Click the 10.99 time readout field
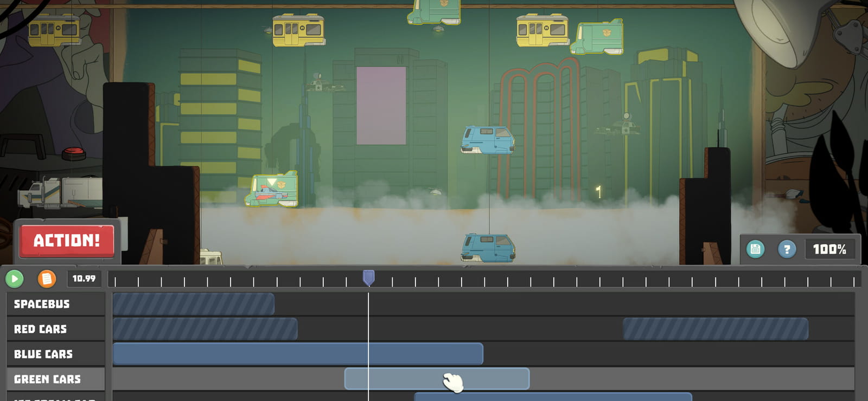Viewport: 868px width, 401px height. tap(84, 279)
